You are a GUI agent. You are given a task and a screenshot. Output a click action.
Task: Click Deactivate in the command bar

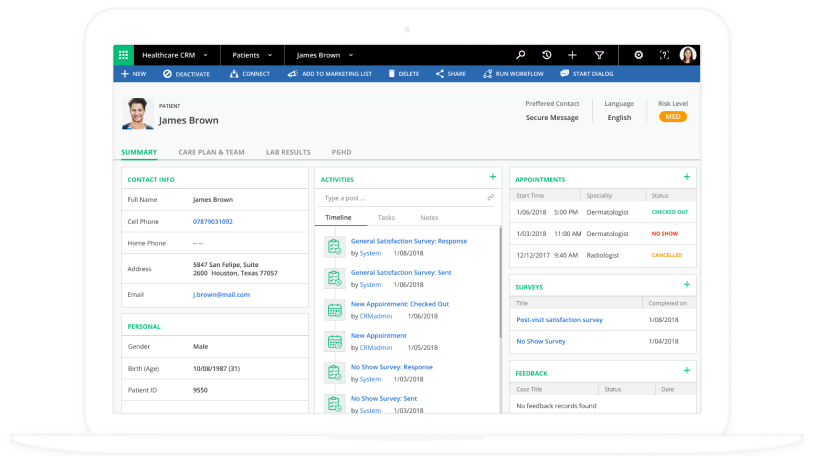tap(186, 74)
